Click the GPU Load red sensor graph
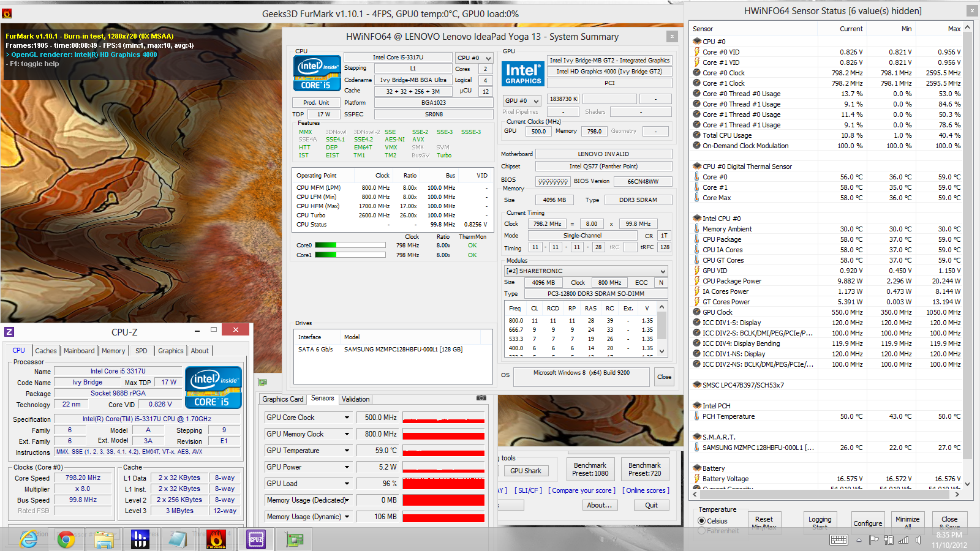 pyautogui.click(x=443, y=484)
